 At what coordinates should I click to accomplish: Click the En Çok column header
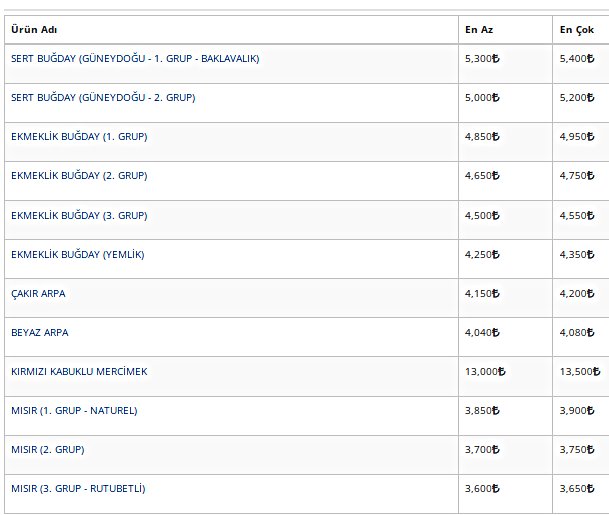coord(577,29)
